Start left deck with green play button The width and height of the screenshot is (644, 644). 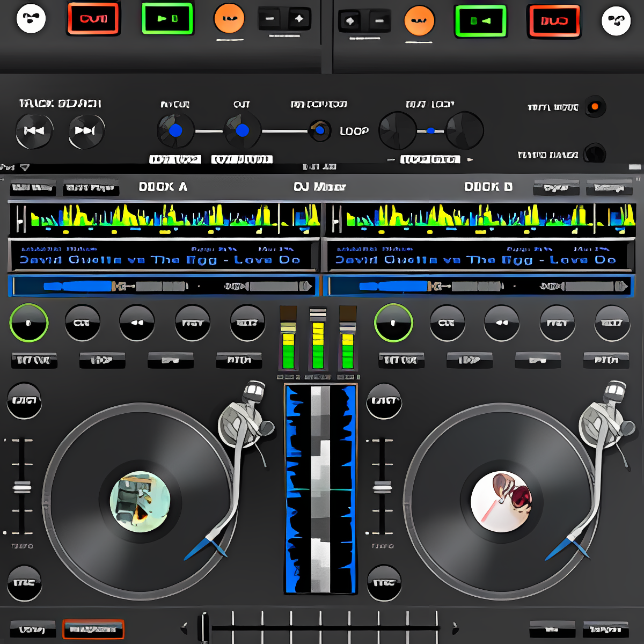(167, 19)
